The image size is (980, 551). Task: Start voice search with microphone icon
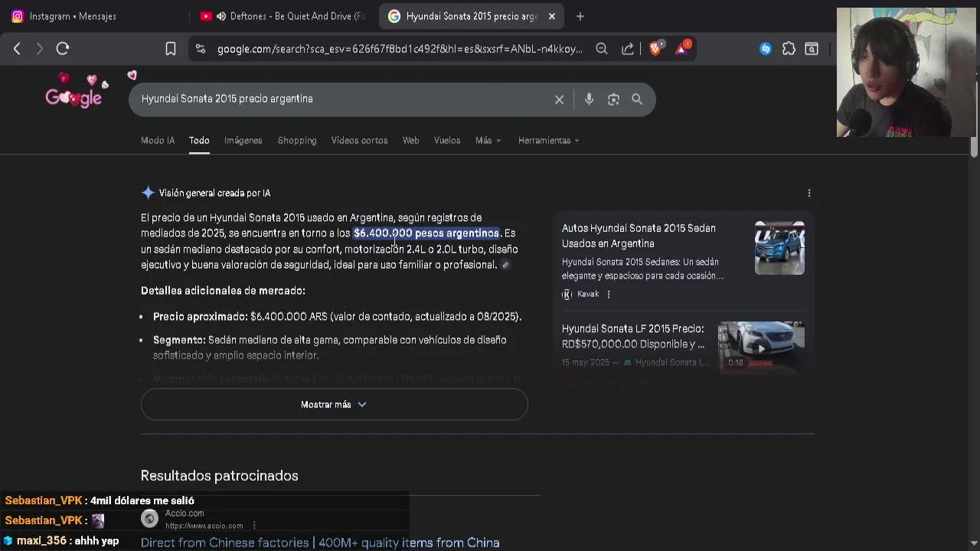click(x=589, y=99)
